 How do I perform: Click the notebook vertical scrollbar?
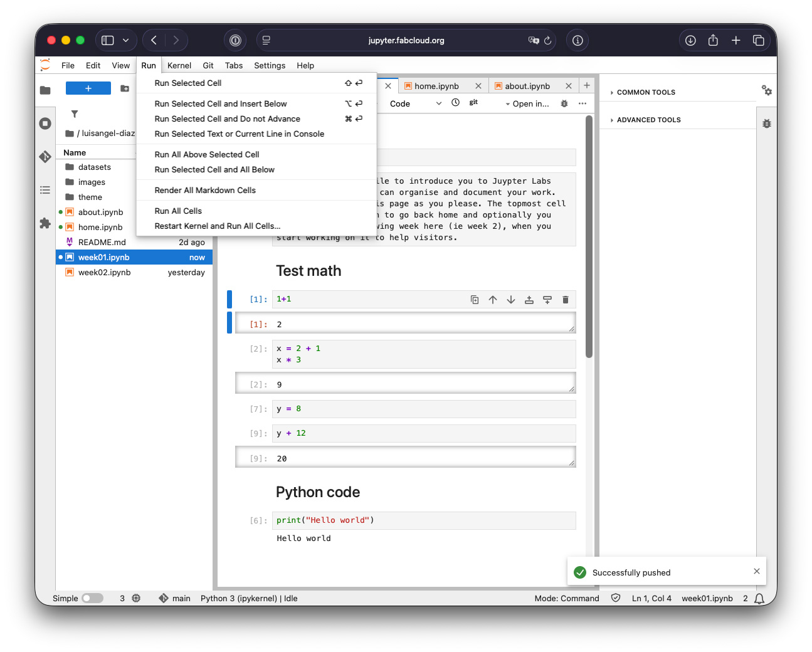point(589,238)
